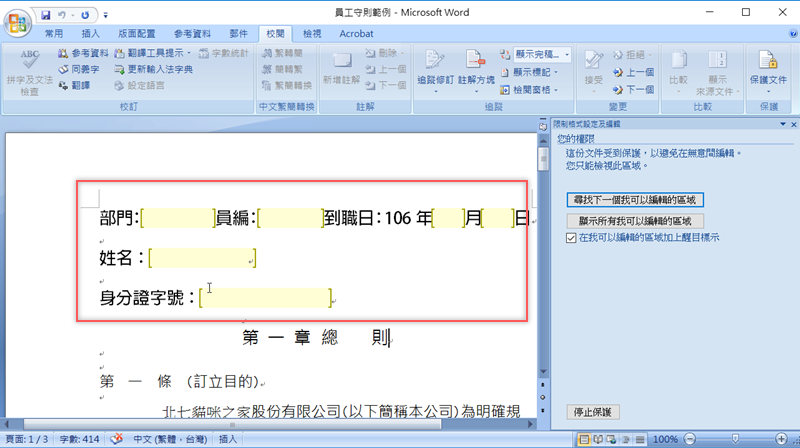
Task: Switch to Acrobat tab
Action: [356, 34]
